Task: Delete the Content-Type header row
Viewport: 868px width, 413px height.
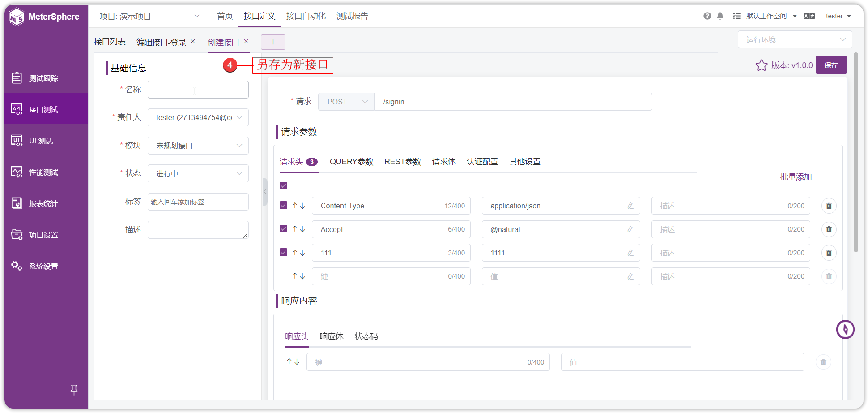Action: pos(829,206)
